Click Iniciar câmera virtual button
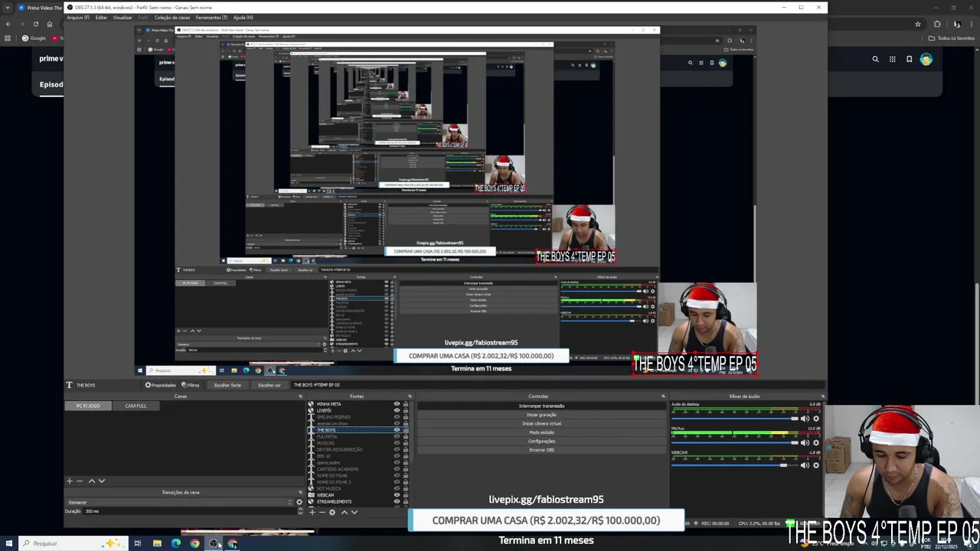 [541, 423]
